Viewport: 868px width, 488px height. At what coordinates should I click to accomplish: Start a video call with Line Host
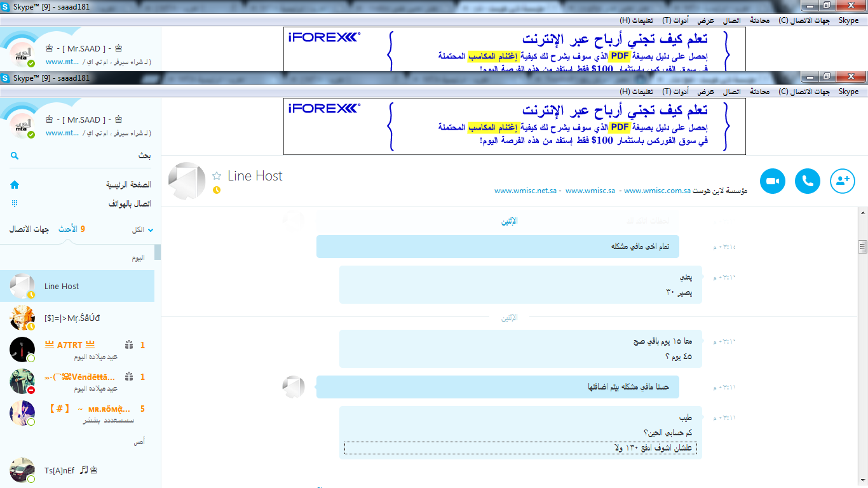pos(773,181)
